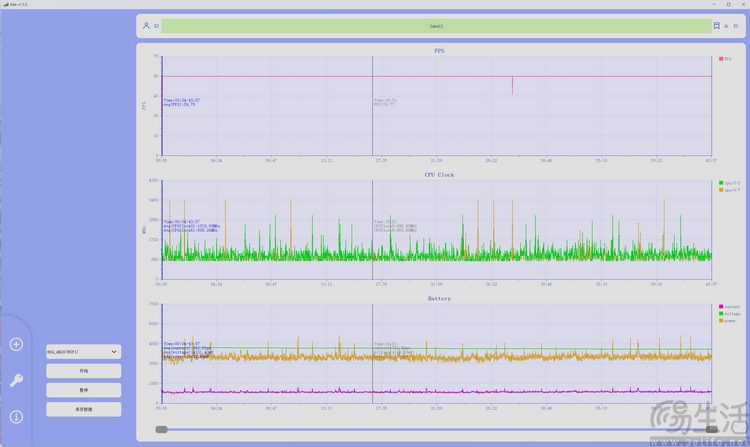Image resolution: width=750 pixels, height=447 pixels.
Task: Click the user profile icon in top bar
Action: point(146,26)
